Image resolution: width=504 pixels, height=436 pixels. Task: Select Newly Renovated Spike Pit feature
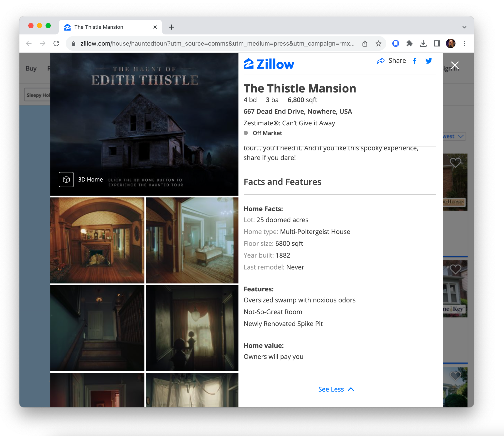283,324
